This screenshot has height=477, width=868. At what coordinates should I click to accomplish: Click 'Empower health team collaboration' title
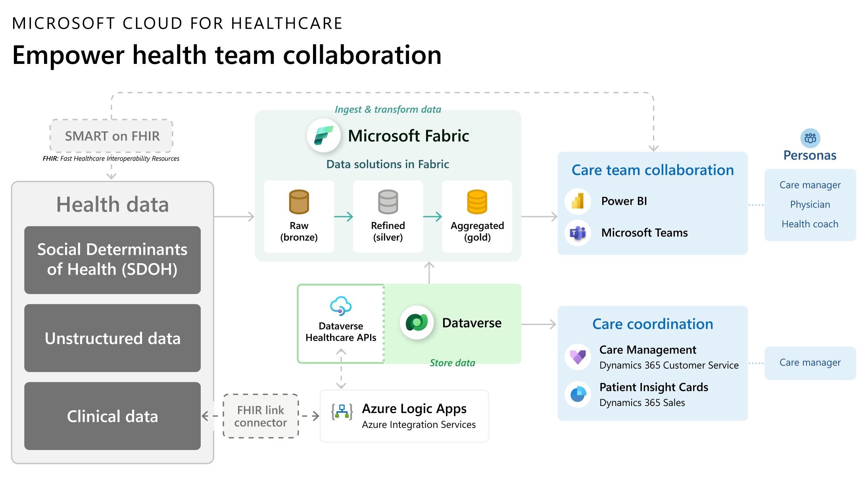[227, 55]
